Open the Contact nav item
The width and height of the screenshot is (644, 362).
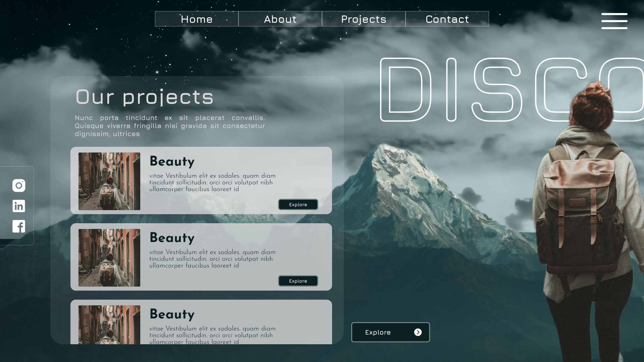(x=447, y=19)
